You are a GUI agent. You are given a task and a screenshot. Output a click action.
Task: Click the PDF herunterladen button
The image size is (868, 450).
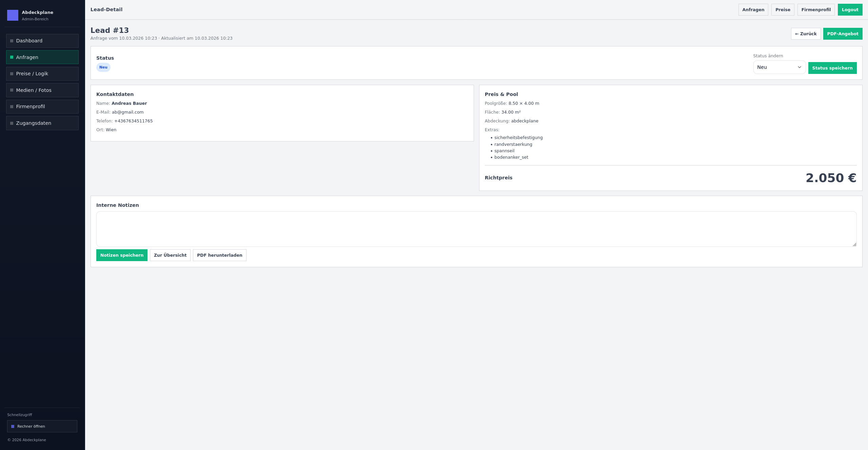coord(219,255)
